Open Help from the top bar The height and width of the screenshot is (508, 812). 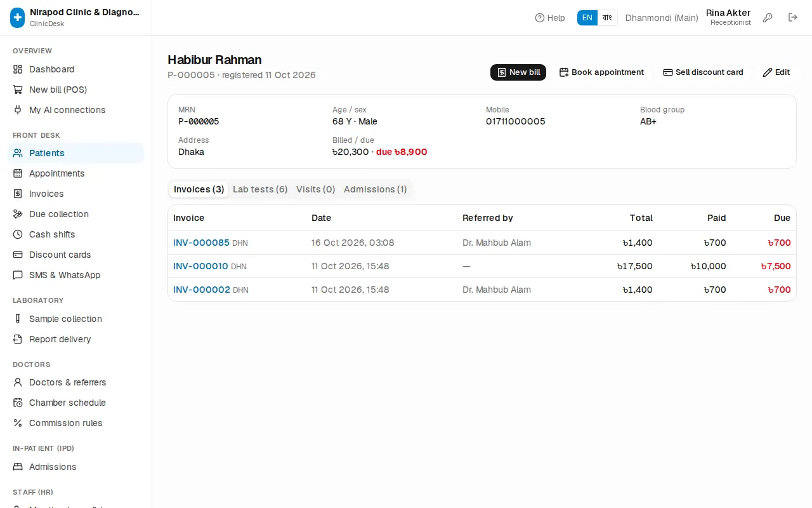point(550,18)
